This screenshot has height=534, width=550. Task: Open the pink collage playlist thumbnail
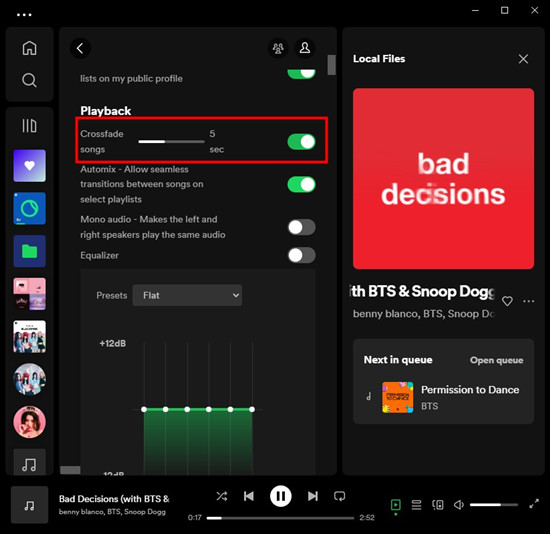29,294
